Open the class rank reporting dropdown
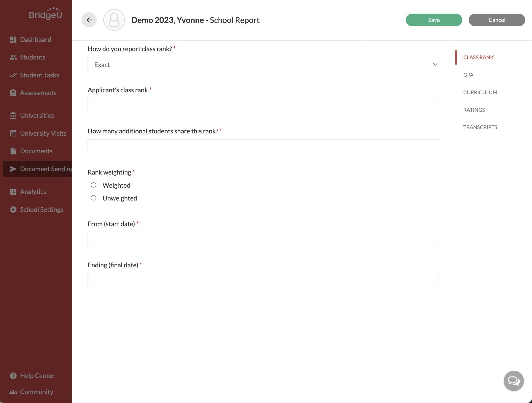532x403 pixels. tap(263, 65)
